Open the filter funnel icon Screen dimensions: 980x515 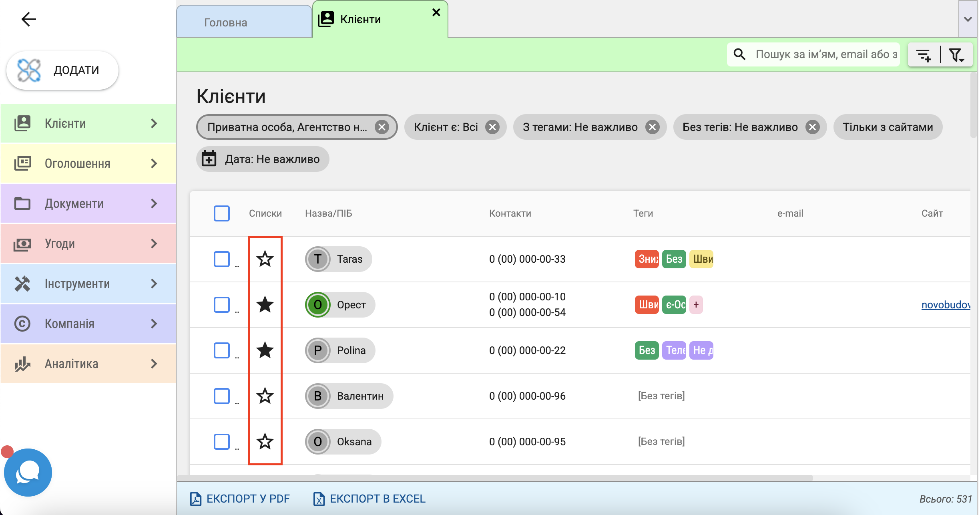coord(956,55)
